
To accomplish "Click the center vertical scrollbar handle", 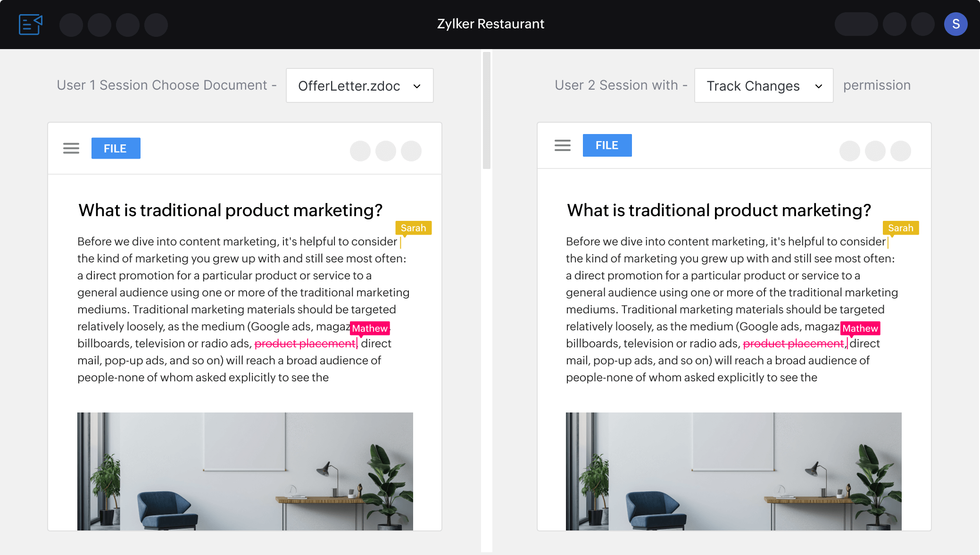I will pyautogui.click(x=487, y=110).
